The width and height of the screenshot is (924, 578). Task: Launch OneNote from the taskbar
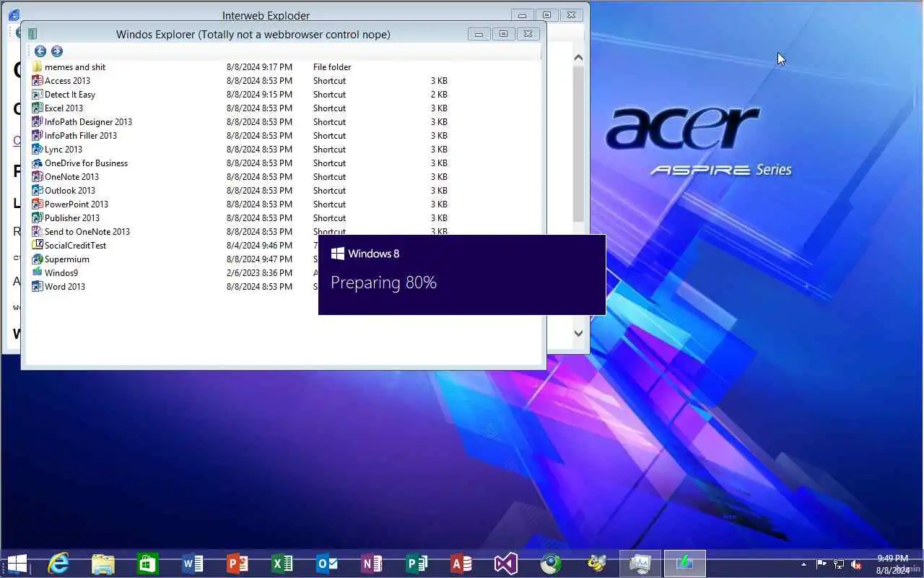coord(372,564)
